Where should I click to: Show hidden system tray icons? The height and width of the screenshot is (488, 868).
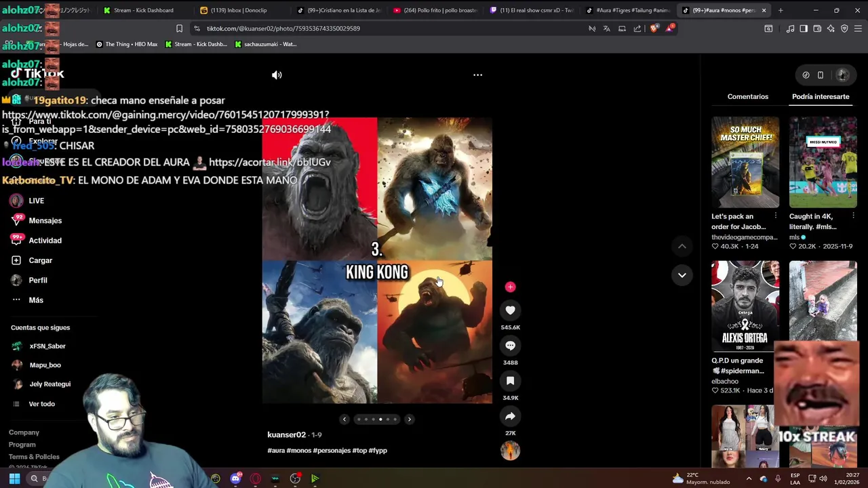[749, 479]
